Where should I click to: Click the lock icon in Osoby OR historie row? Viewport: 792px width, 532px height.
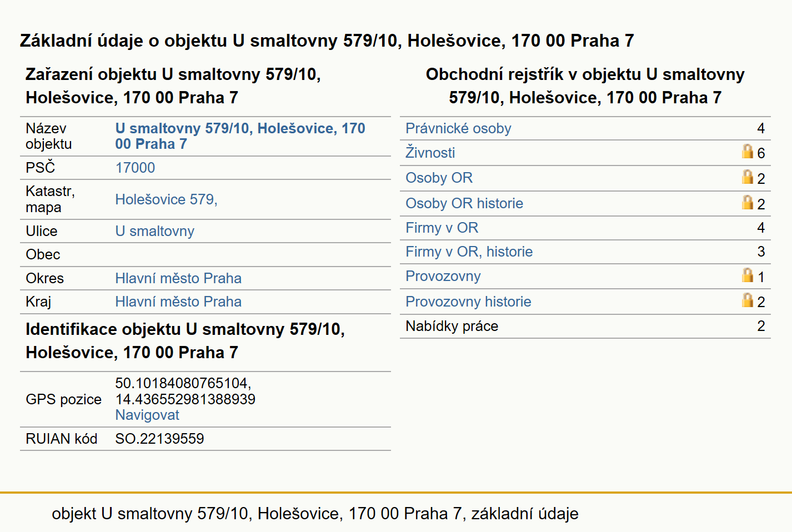coord(748,203)
